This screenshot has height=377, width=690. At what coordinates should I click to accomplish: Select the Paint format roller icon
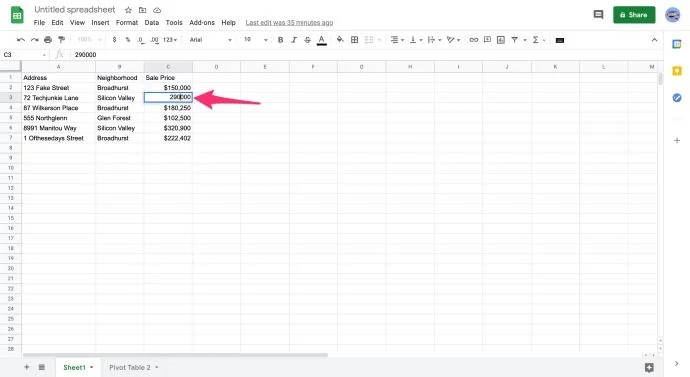tap(62, 40)
